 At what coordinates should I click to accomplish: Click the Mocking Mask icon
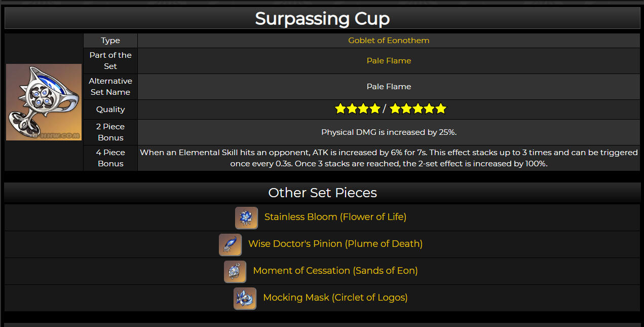pos(245,298)
